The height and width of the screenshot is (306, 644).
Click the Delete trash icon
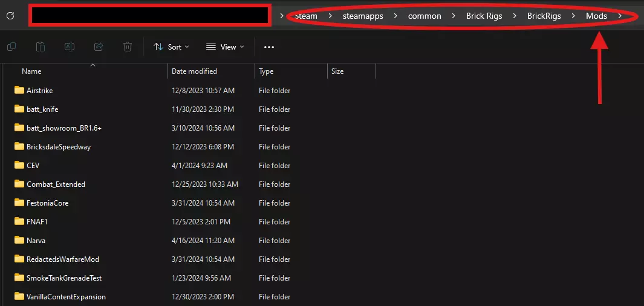coord(128,47)
